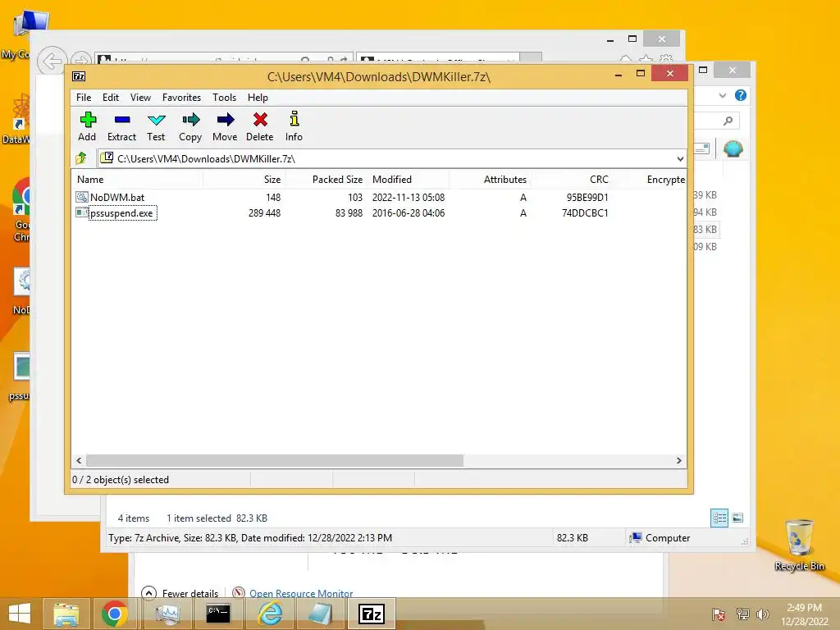This screenshot has height=630, width=840.
Task: Sort by the CRC column header
Action: pos(572,180)
